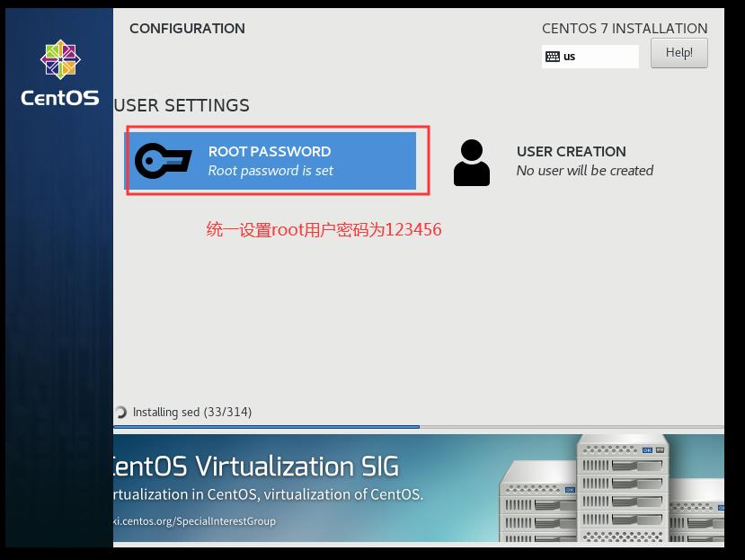This screenshot has height=560, width=745.
Task: Click the spinner icon beside Installing sed
Action: [x=120, y=412]
